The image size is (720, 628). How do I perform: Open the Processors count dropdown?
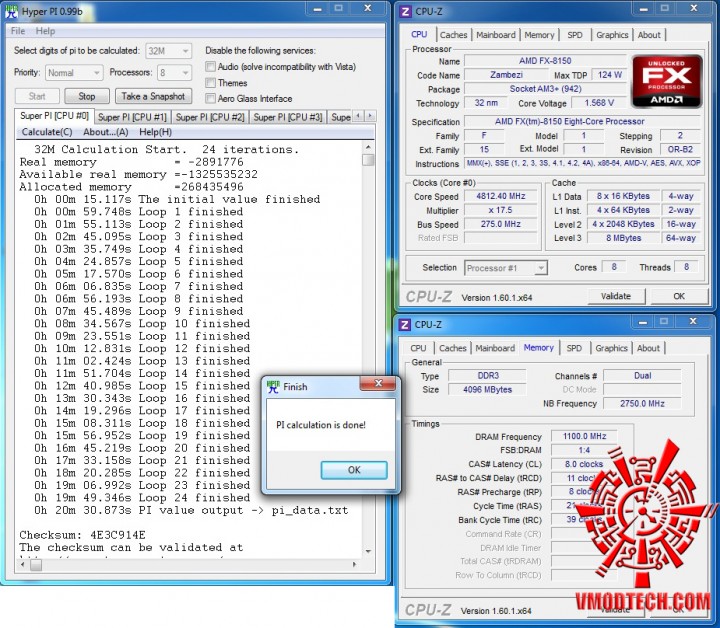coord(174,73)
